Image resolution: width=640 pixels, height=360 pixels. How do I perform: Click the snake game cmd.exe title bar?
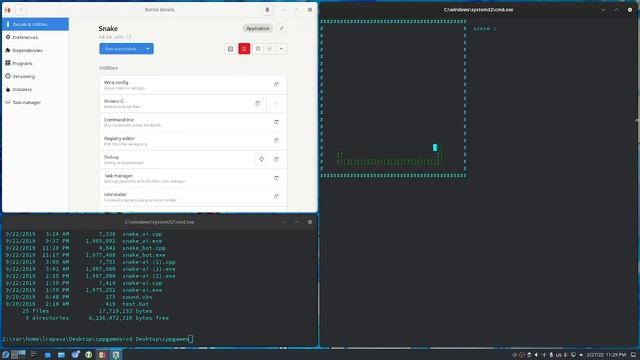(x=478, y=9)
